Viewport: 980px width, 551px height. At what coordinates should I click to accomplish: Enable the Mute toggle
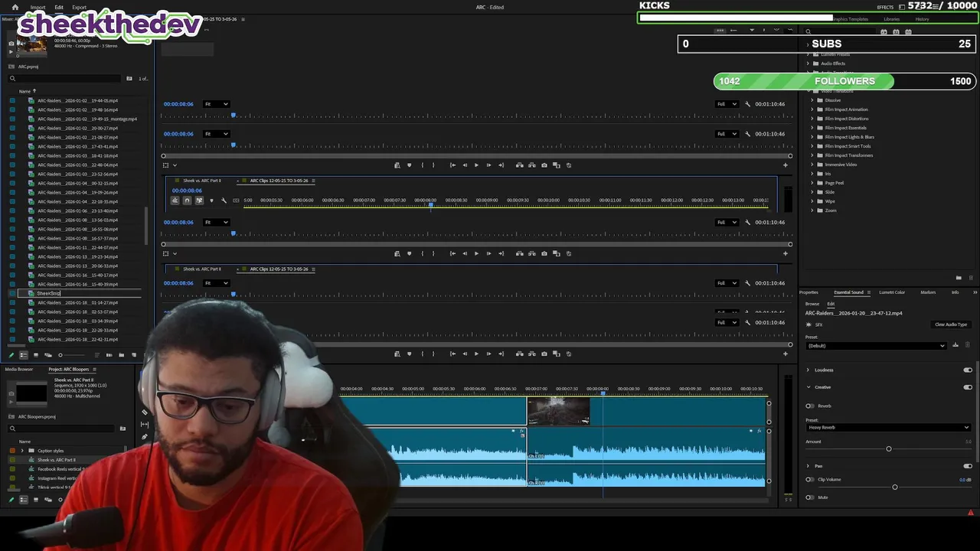coord(809,497)
